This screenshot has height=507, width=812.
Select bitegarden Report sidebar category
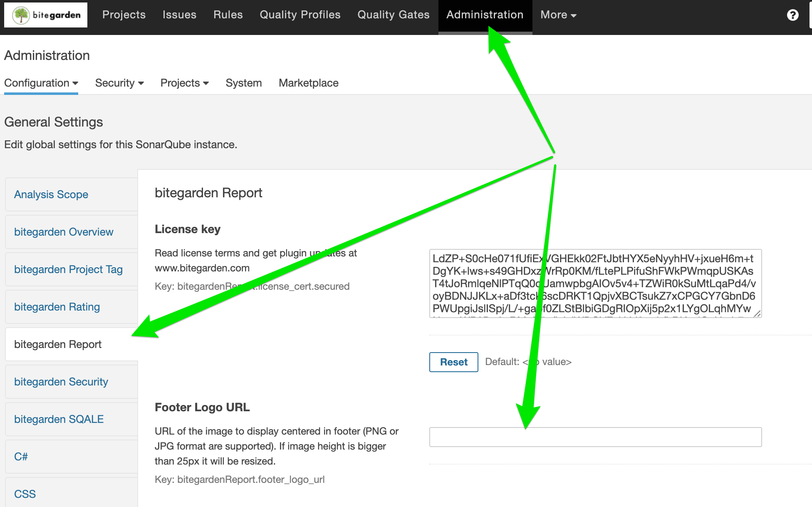[x=72, y=344]
